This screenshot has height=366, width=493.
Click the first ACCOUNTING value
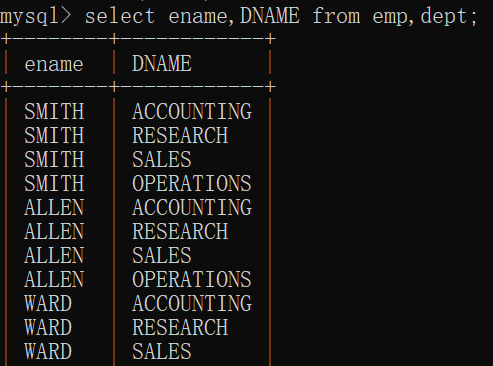pos(192,111)
